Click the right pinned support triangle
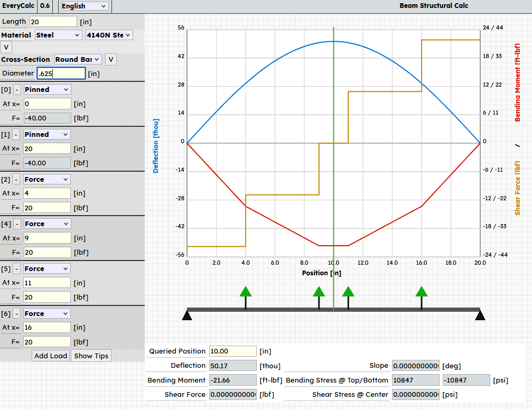This screenshot has width=532, height=409. [x=480, y=315]
